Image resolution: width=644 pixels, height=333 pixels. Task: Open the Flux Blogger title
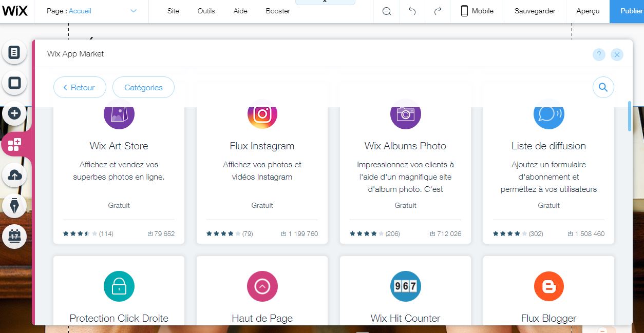coord(549,318)
